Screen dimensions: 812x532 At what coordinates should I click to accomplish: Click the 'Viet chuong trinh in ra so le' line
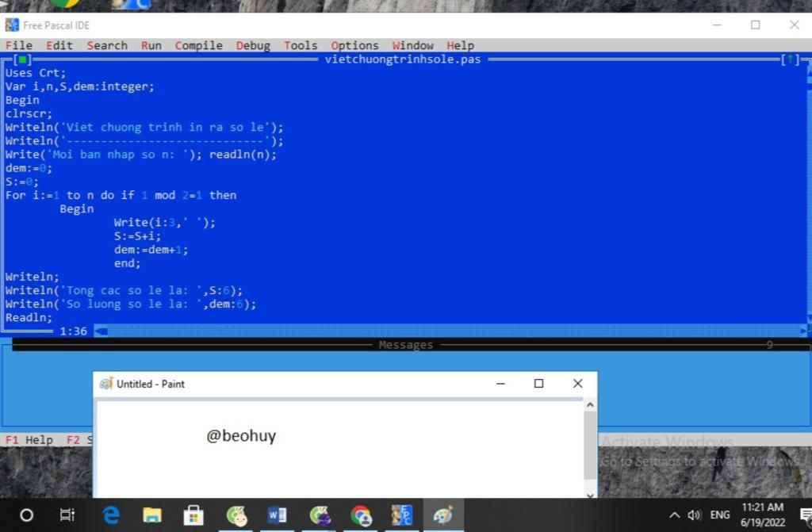pyautogui.click(x=144, y=128)
